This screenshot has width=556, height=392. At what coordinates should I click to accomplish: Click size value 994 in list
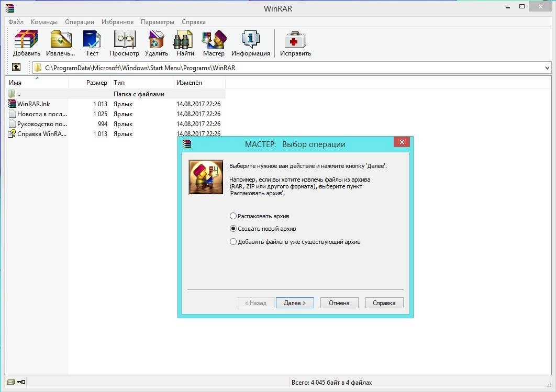click(103, 124)
